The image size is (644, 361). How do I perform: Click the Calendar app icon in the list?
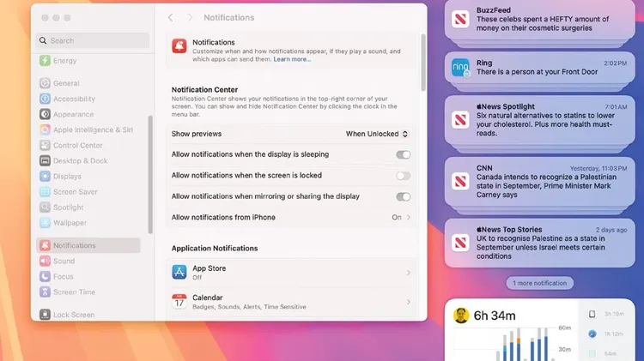[179, 302]
